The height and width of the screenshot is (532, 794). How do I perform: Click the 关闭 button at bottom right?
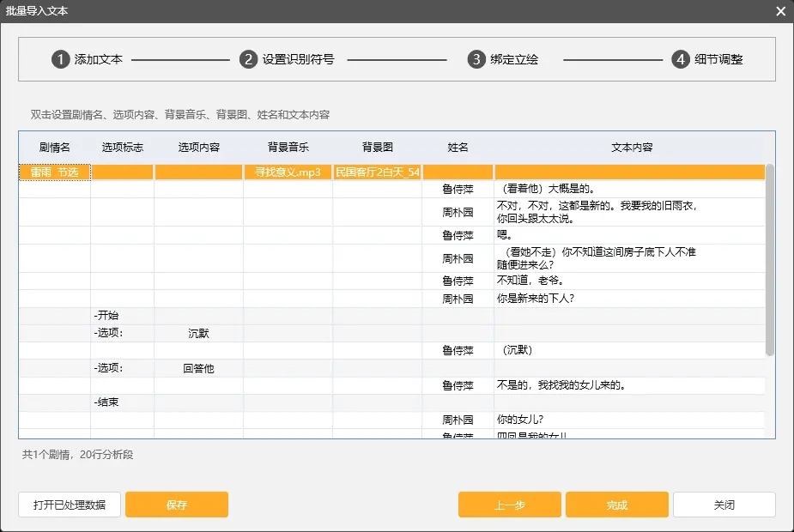724,505
